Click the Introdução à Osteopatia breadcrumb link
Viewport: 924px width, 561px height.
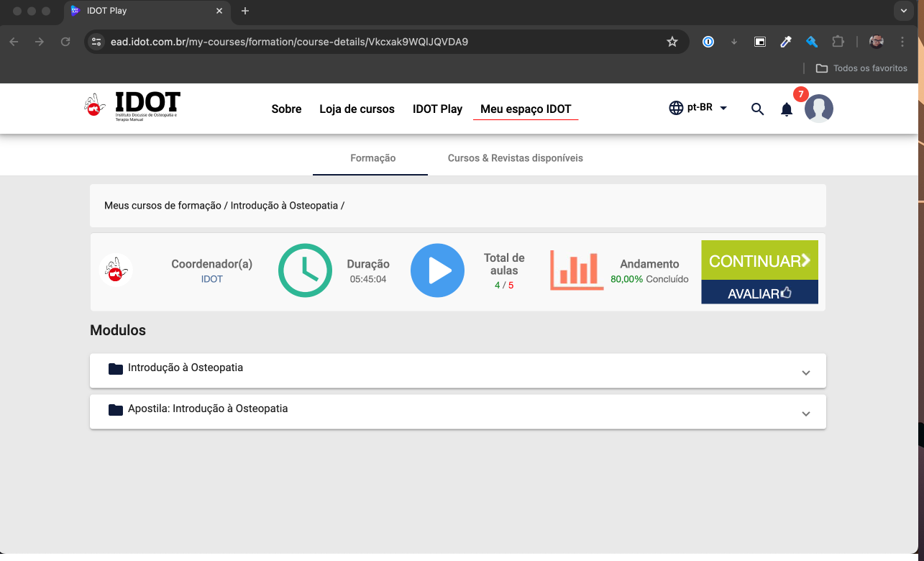(x=284, y=206)
